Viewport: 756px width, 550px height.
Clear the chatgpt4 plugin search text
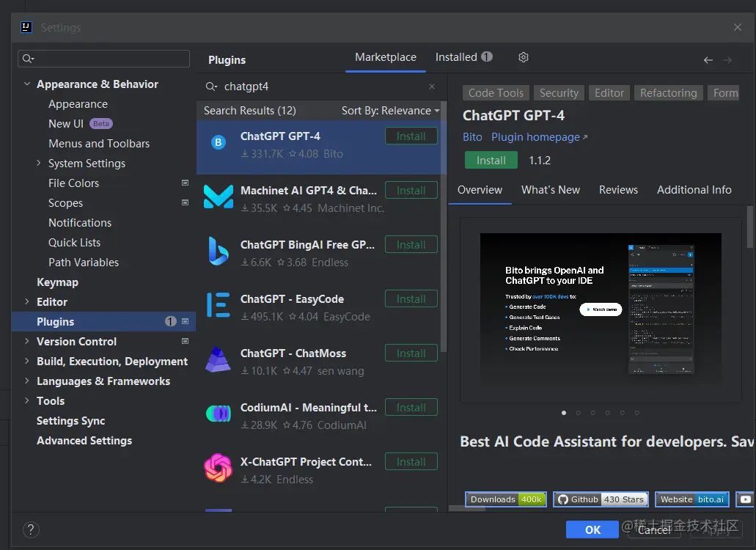(x=432, y=87)
